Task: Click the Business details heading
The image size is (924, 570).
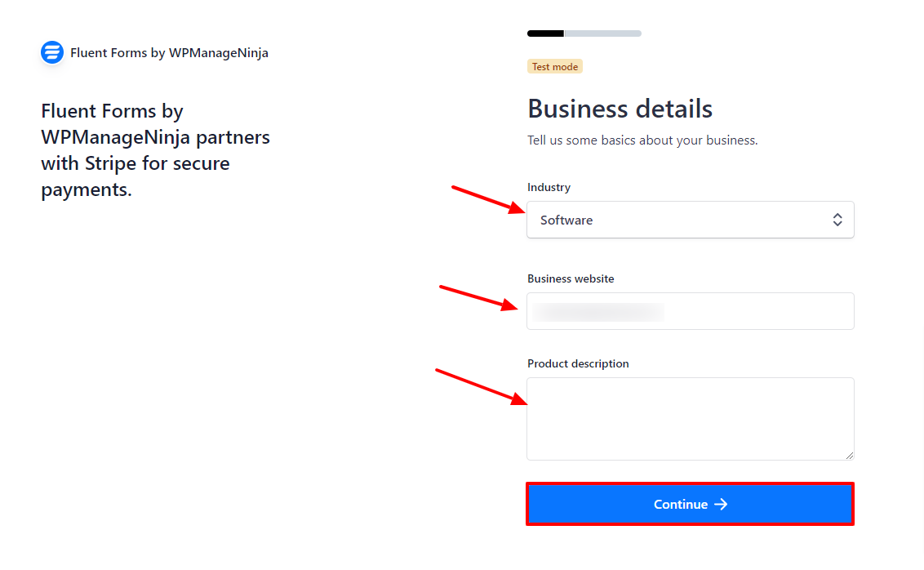Action: click(620, 109)
